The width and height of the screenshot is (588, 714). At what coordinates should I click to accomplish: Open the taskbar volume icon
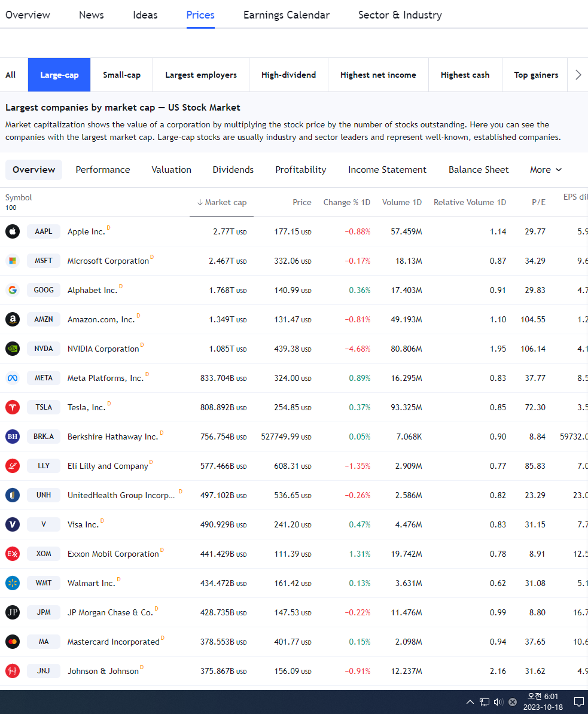tap(498, 701)
